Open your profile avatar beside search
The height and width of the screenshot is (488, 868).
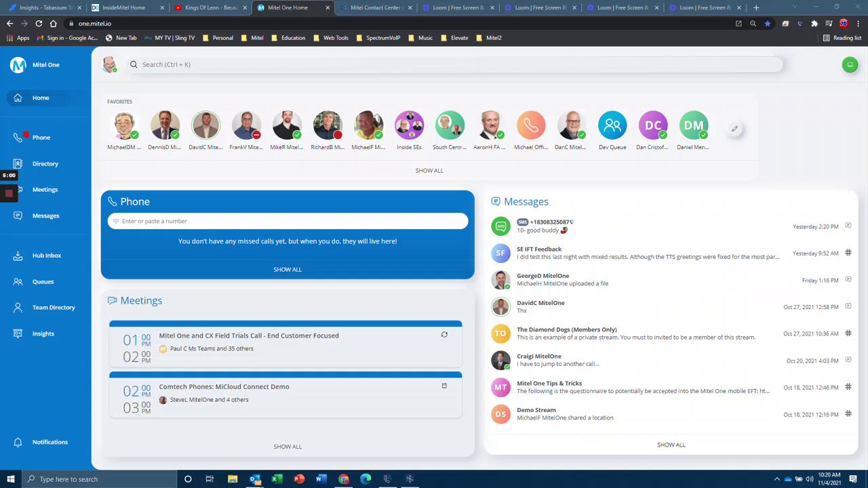coord(109,64)
